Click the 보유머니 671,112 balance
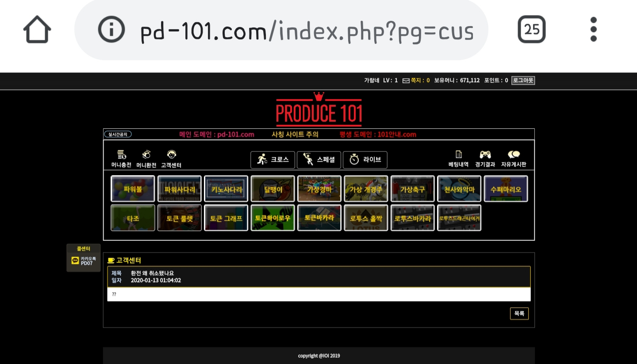The height and width of the screenshot is (364, 637). (457, 80)
